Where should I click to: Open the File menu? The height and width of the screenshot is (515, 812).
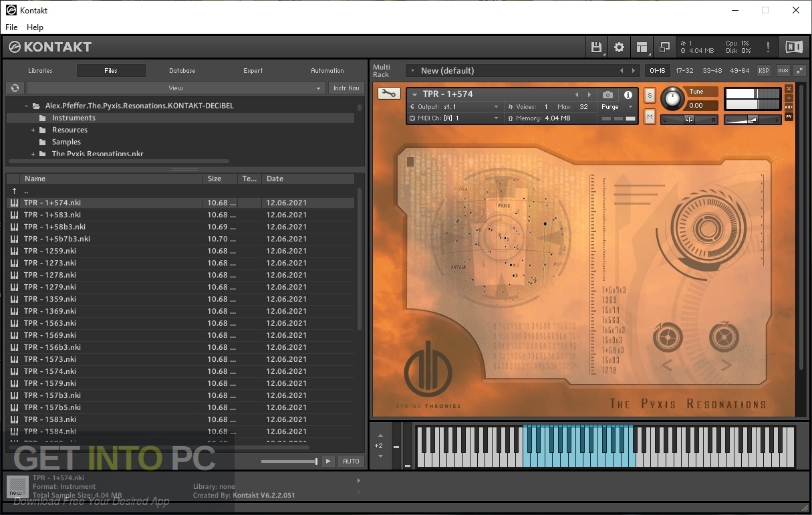(11, 27)
